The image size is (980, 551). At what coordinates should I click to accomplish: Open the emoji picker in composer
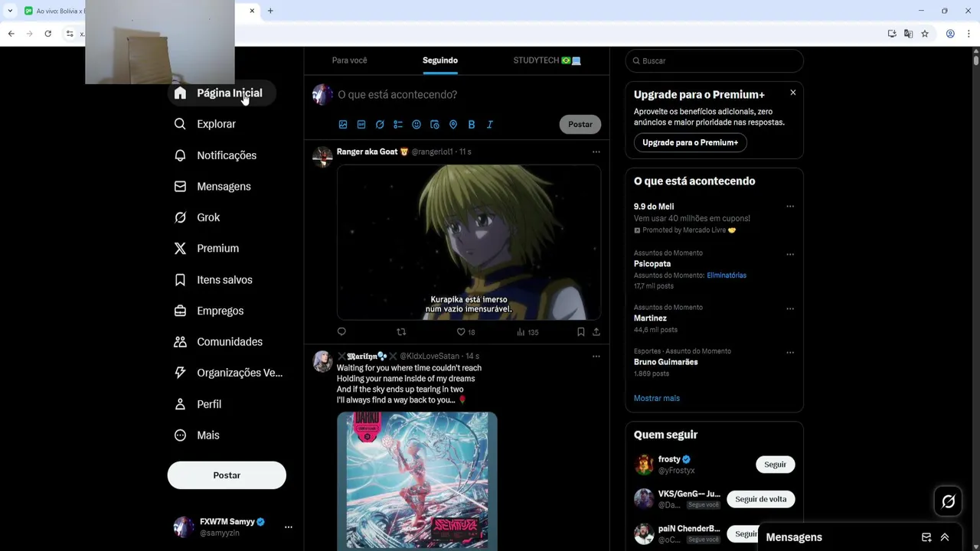416,124
